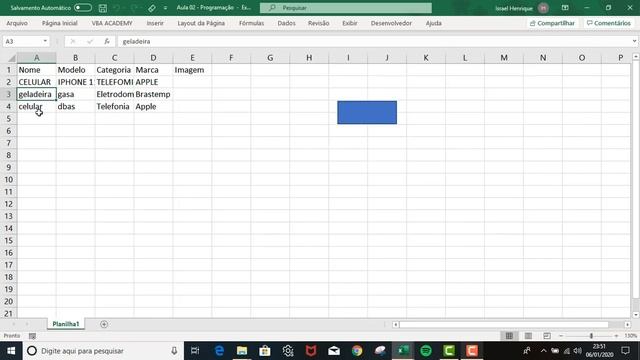Screen dimensions: 640x360
Task: Click the volume speaker tray icon
Action: tap(577, 351)
